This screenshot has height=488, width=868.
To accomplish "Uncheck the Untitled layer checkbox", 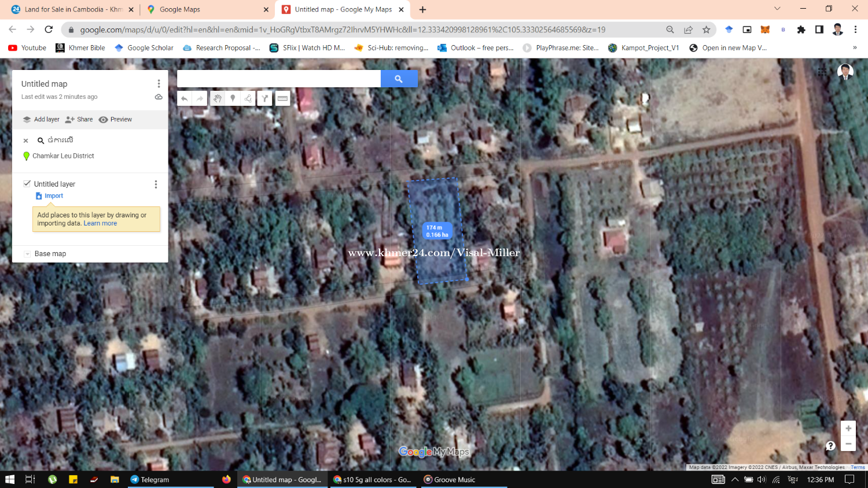I will coord(27,184).
